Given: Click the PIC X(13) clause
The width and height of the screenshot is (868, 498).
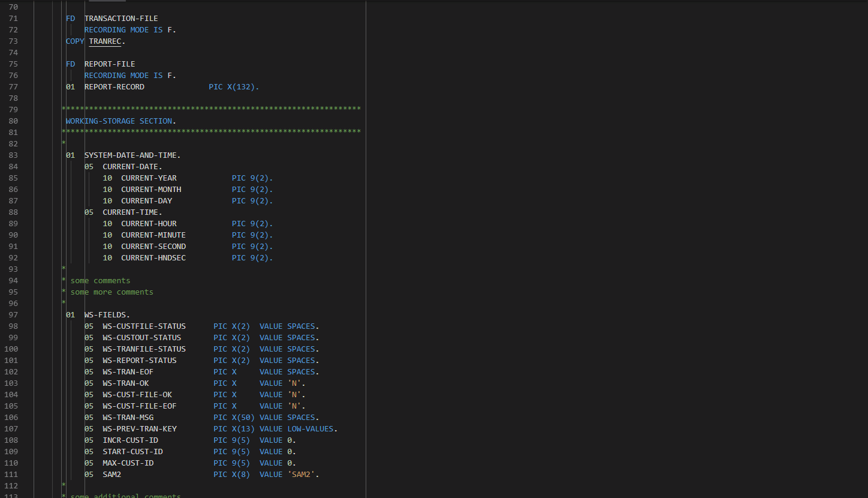Looking at the screenshot, I should tap(234, 429).
